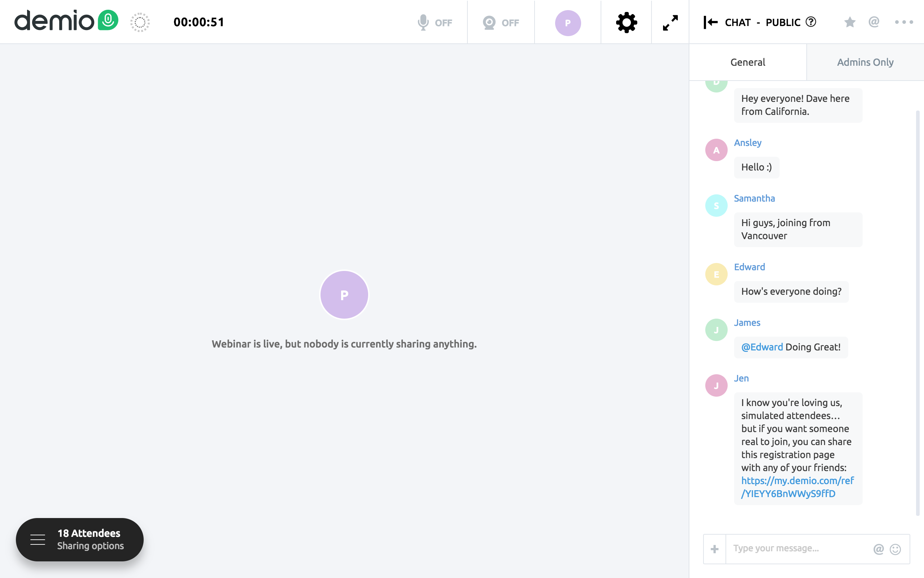The height and width of the screenshot is (578, 924).
Task: Open the 18 Attendees sharing options button
Action: [79, 539]
